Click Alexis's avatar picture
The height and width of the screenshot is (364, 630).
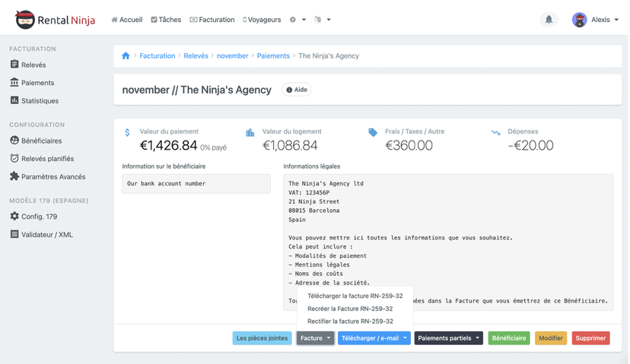(x=579, y=20)
